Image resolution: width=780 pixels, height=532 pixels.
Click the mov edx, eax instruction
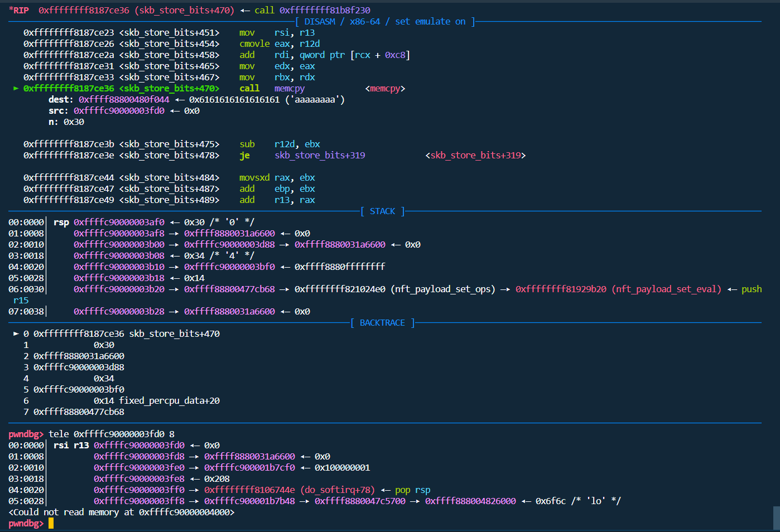(x=277, y=66)
